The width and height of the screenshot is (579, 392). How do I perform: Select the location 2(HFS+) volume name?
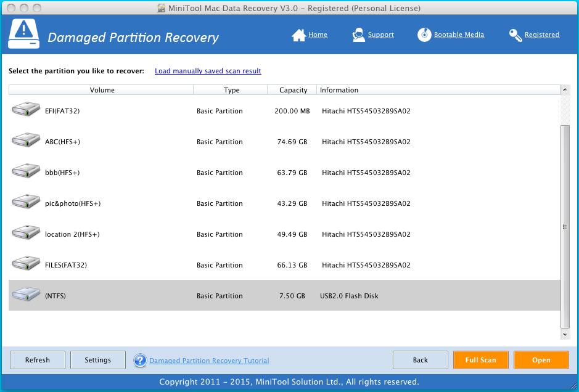point(72,234)
